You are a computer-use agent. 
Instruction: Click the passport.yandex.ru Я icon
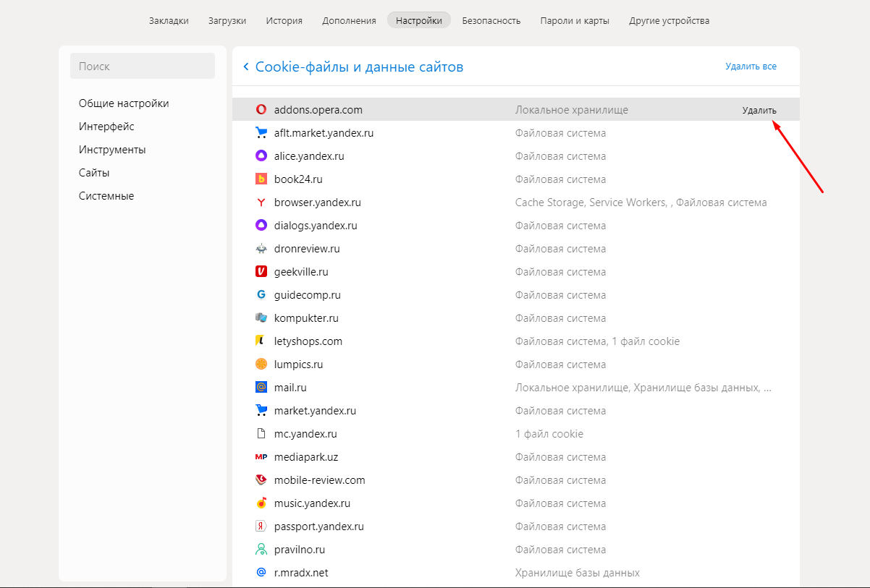[x=261, y=527]
